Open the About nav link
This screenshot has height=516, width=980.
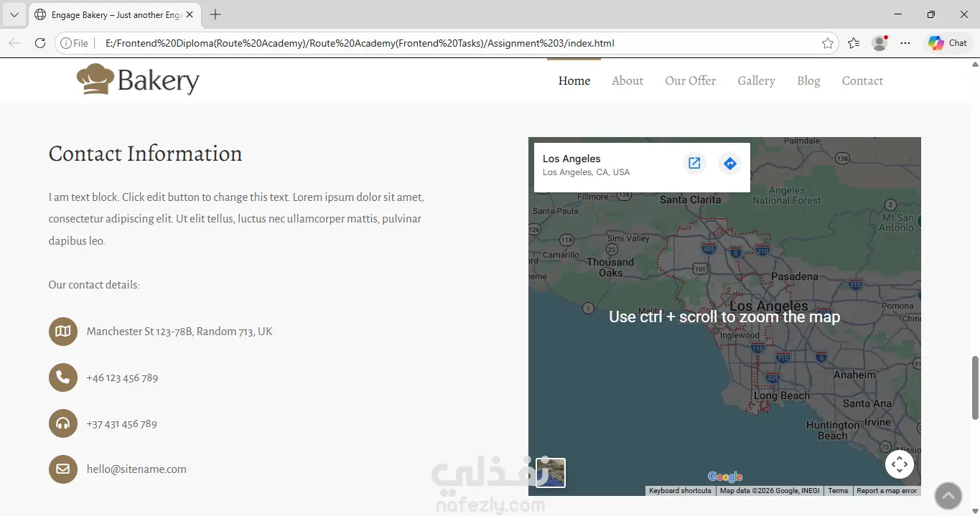627,80
